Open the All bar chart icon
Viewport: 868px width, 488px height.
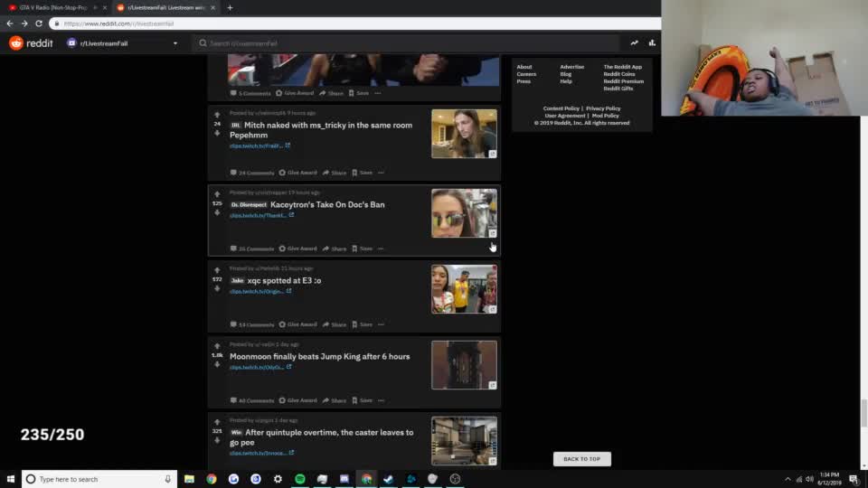click(652, 43)
